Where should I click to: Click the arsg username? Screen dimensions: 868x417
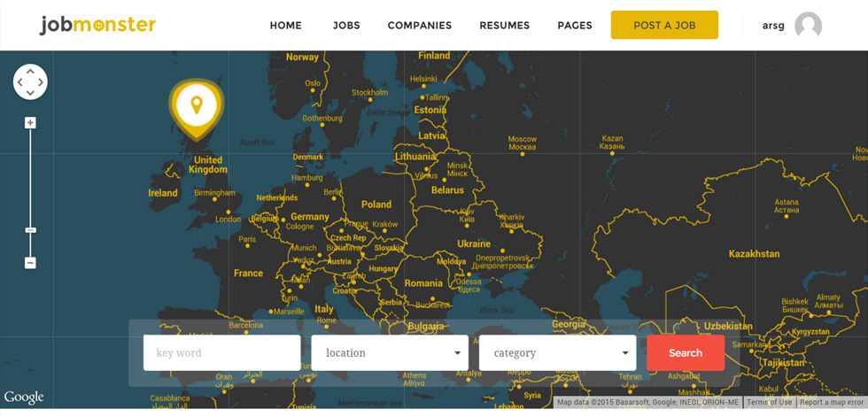(x=773, y=26)
